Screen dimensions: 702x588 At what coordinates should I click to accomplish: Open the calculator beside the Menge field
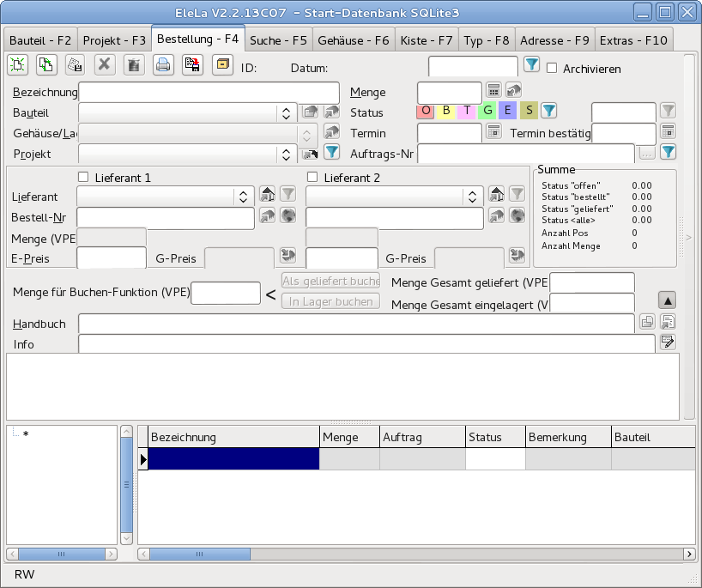(x=493, y=90)
